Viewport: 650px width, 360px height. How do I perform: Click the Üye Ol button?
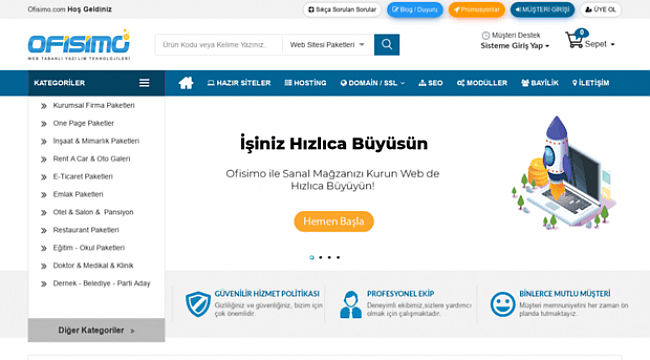point(601,10)
